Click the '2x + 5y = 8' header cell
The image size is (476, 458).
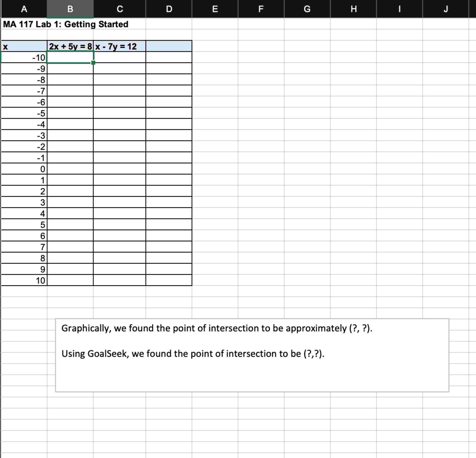pos(70,46)
